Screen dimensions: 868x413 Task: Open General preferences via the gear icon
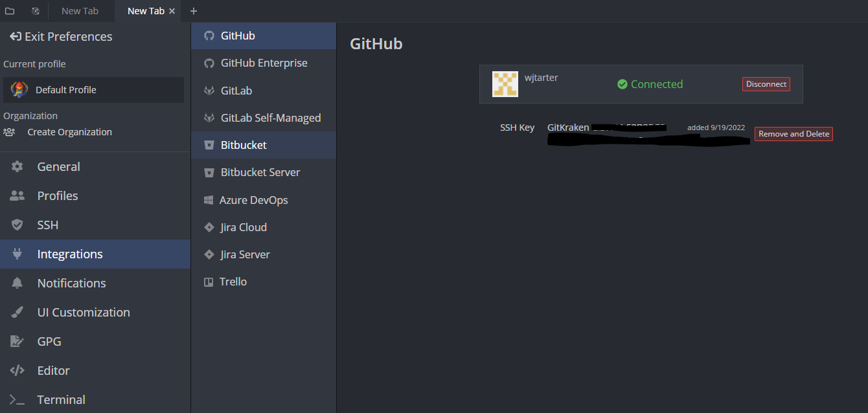17,166
